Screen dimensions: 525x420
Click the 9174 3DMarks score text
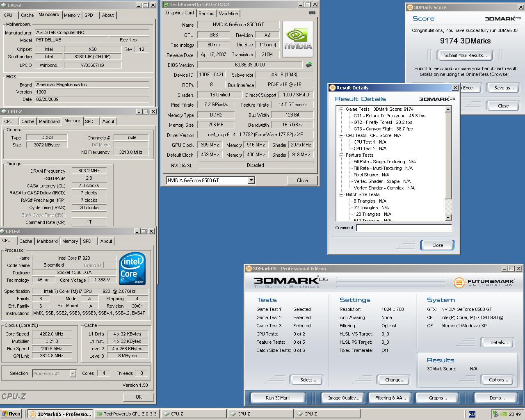(465, 41)
